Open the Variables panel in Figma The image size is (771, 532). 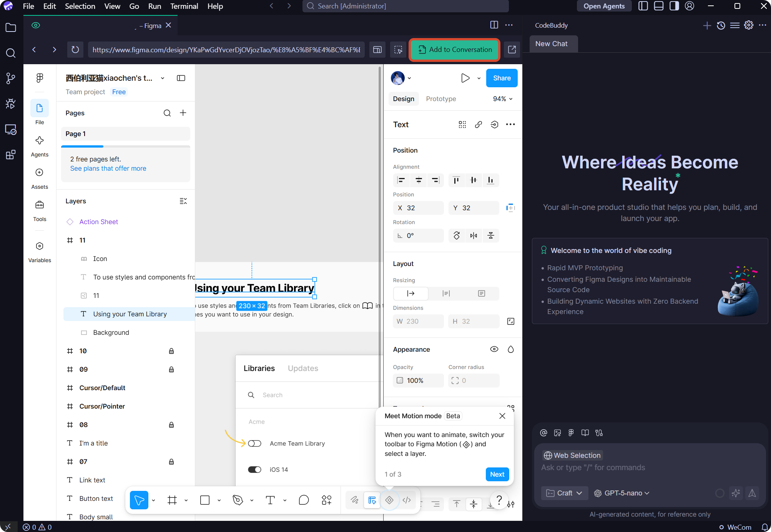(x=40, y=252)
